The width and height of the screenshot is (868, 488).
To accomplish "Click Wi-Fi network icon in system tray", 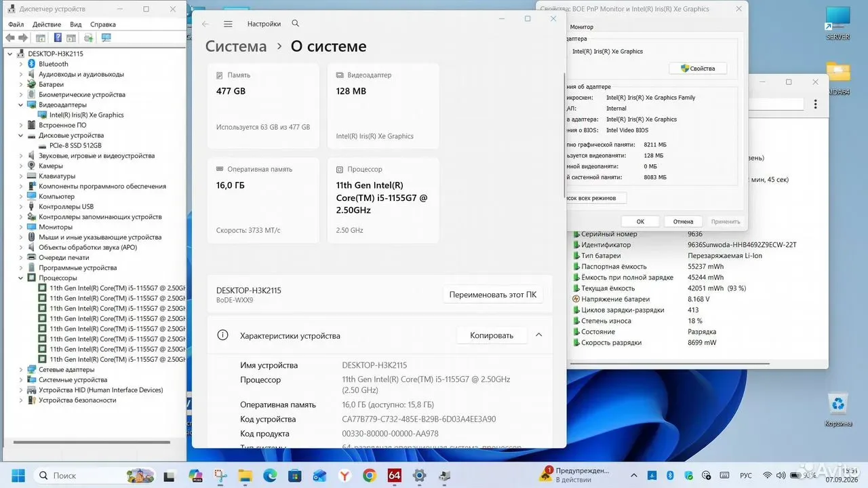I will (x=768, y=475).
